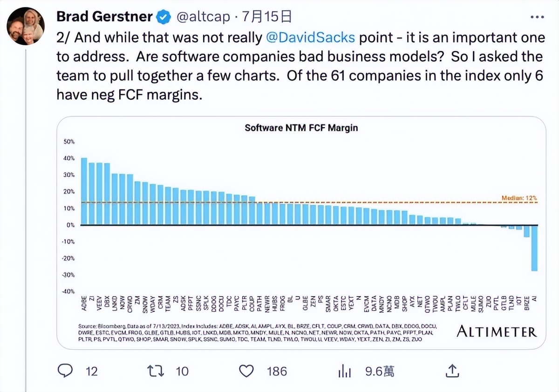The height and width of the screenshot is (392, 559).
Task: Click the reply count 12
Action: pos(92,371)
